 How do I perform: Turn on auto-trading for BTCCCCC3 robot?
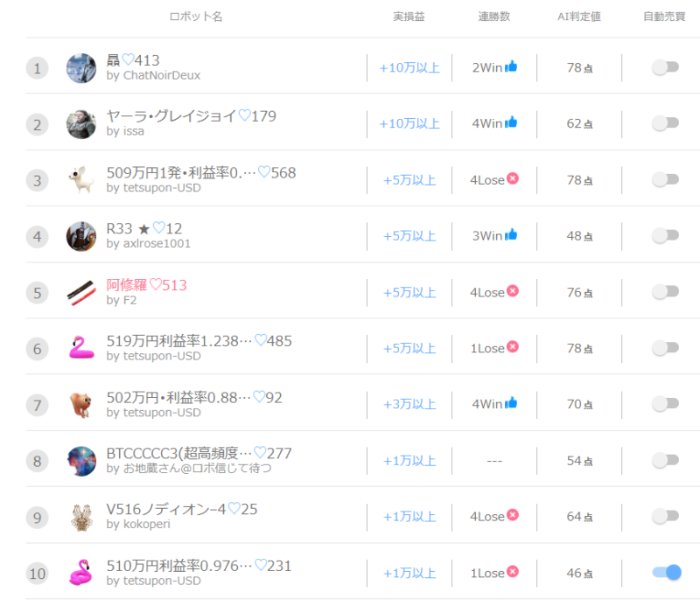665,460
